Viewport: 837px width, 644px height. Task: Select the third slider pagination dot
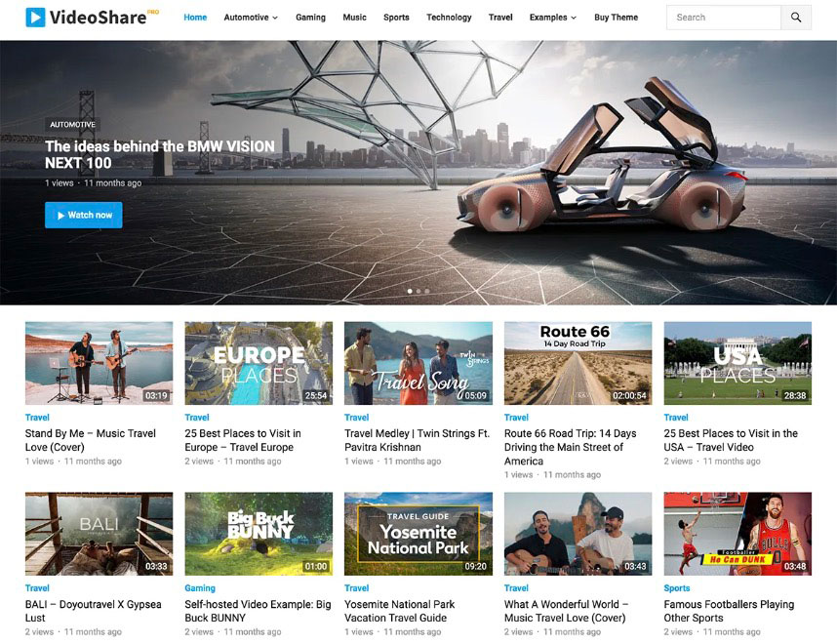click(x=427, y=291)
